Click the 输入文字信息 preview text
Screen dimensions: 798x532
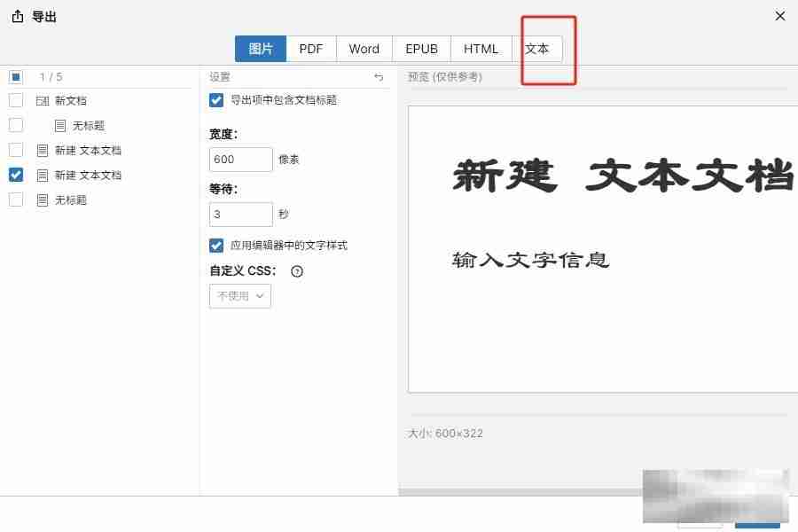pyautogui.click(x=530, y=260)
